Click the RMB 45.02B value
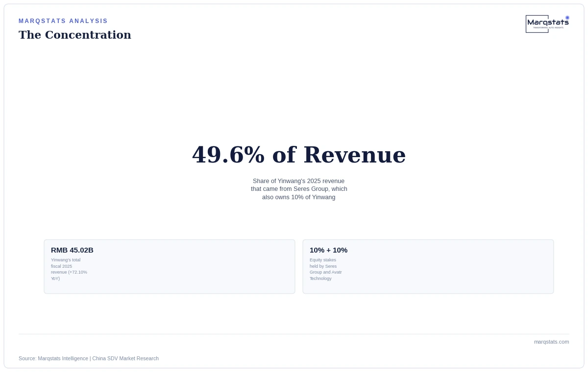Screen dimensions: 588x372 point(72,250)
